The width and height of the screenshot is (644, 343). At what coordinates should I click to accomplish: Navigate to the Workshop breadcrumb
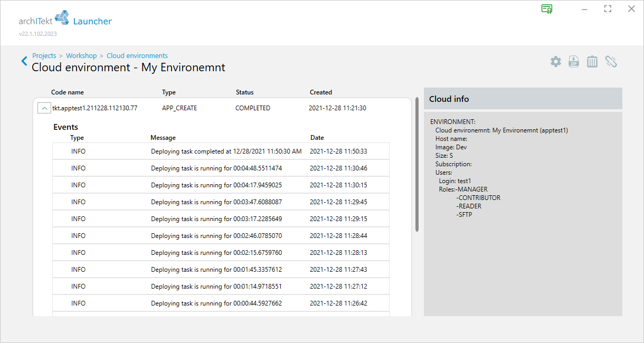click(81, 56)
